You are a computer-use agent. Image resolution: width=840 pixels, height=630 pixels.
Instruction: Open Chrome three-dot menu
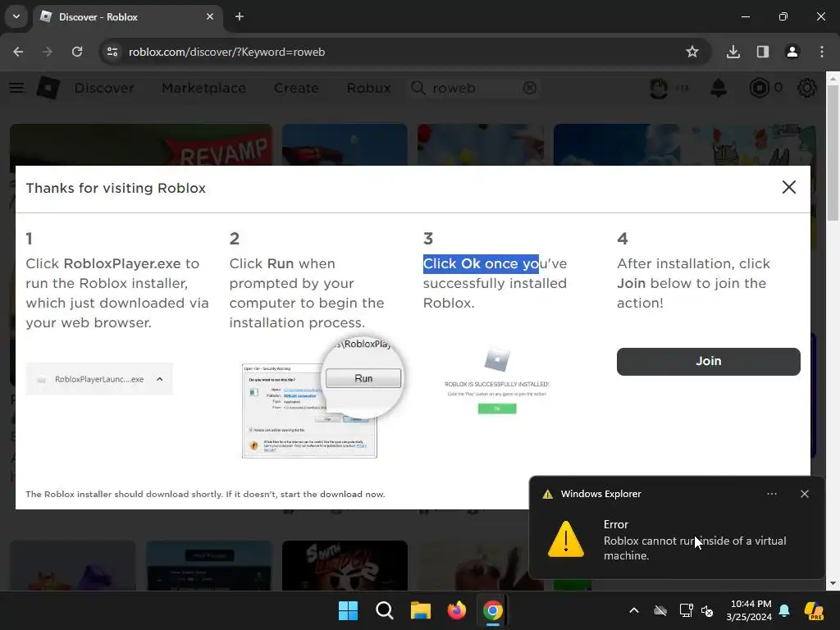(822, 52)
